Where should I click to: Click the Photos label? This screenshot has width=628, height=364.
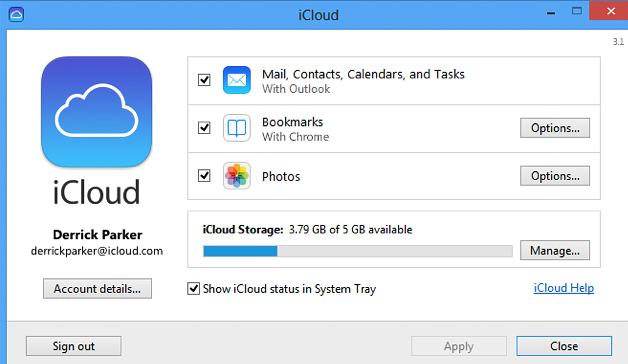point(281,177)
